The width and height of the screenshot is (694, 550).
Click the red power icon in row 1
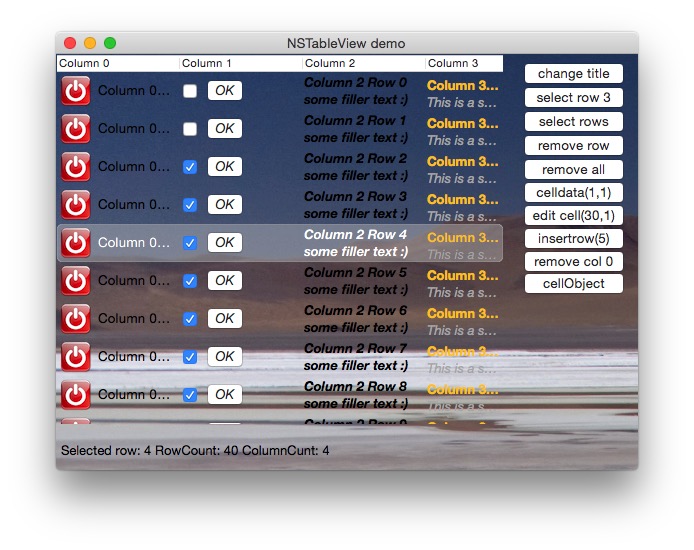point(76,129)
